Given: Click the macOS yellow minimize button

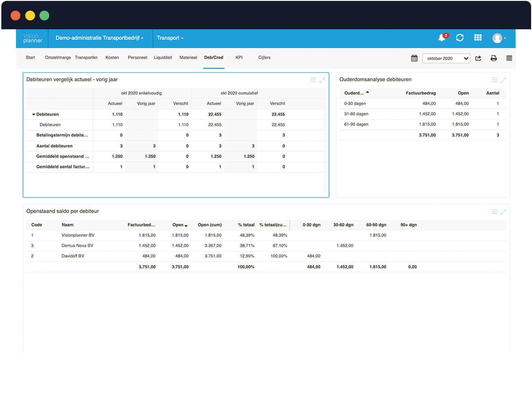Looking at the screenshot, I should point(30,16).
